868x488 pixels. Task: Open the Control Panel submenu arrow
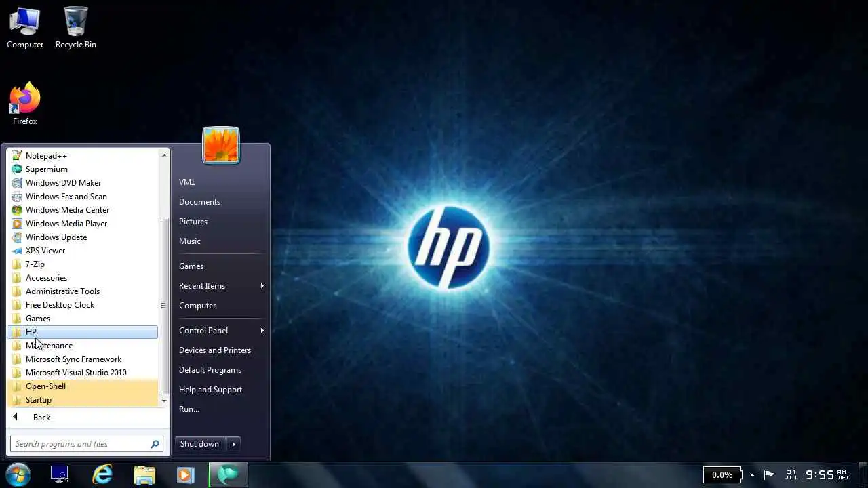coord(262,331)
